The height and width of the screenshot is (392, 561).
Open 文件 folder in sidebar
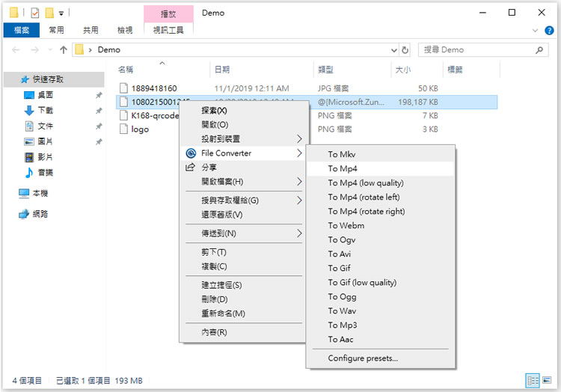tap(46, 126)
